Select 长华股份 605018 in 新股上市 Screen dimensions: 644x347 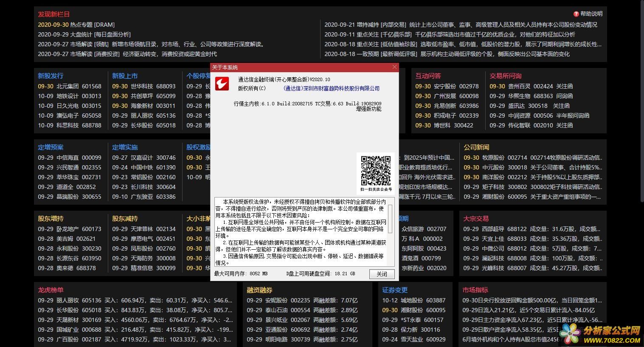coord(144,125)
